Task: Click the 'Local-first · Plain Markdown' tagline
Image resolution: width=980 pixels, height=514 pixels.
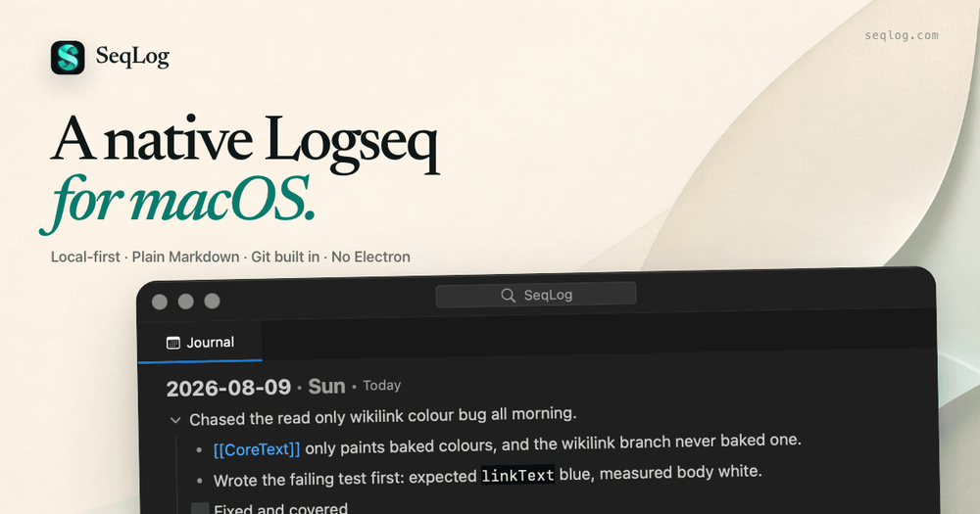Action: point(230,257)
